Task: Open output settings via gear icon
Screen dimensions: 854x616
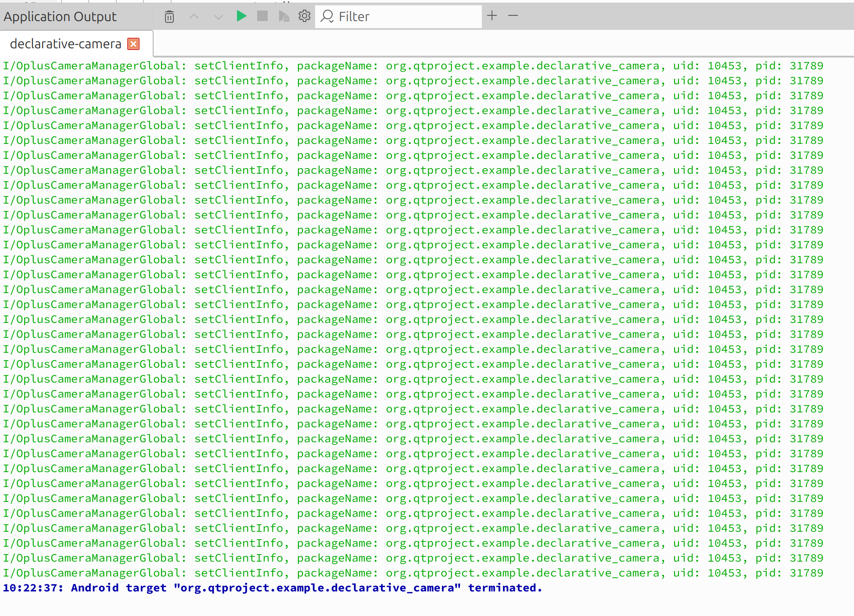Action: 304,16
